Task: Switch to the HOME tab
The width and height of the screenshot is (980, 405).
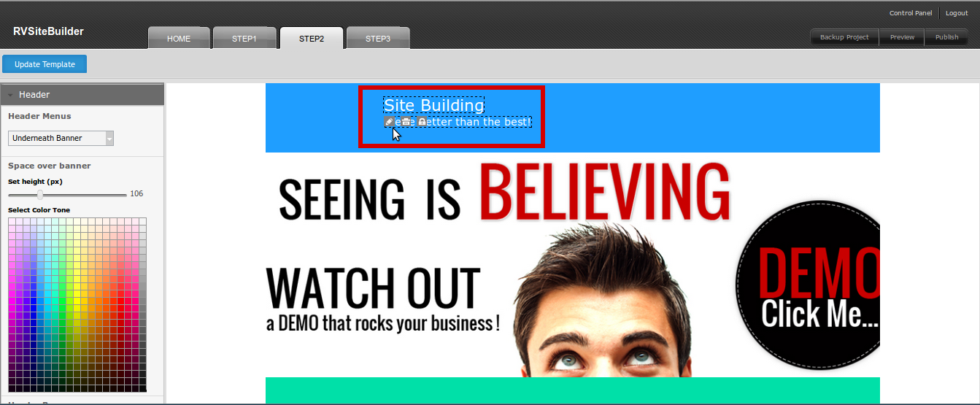Action: (179, 39)
